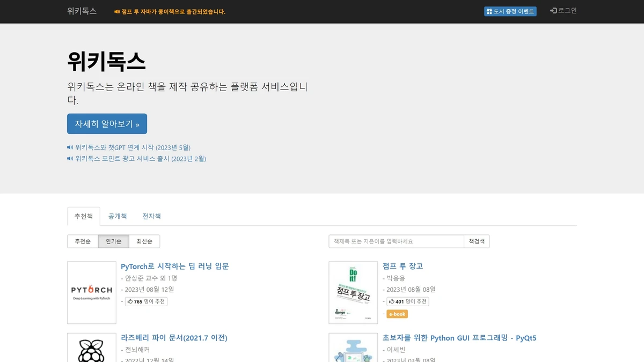Screen dimensions: 644x362
Task: Open the 점프 투 장고 title link
Action: tap(403, 266)
